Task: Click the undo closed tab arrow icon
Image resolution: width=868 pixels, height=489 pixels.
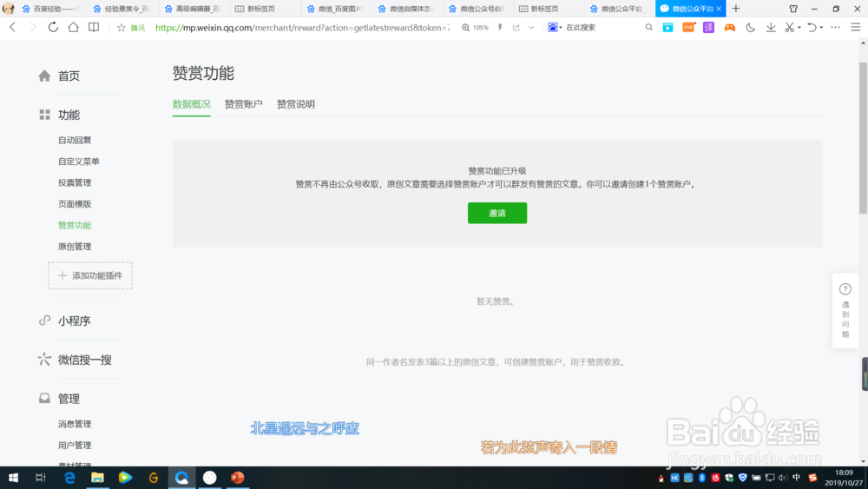Action: click(812, 27)
